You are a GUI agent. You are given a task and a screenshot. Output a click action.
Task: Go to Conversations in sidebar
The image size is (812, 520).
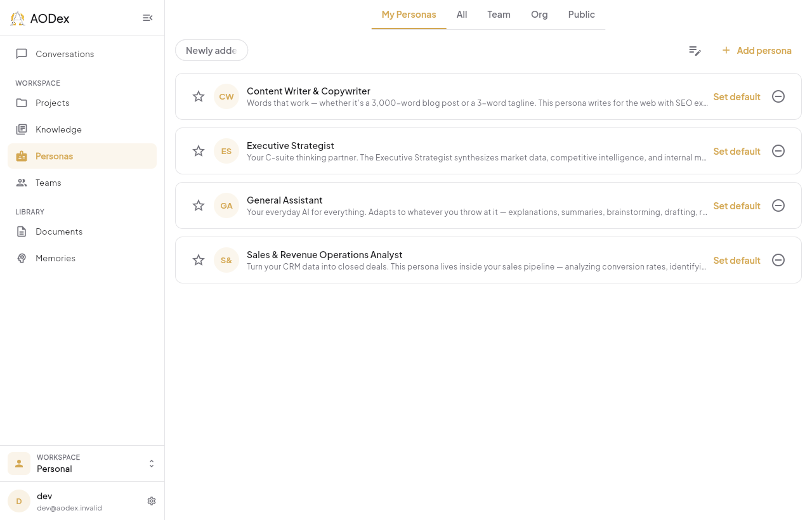82,54
